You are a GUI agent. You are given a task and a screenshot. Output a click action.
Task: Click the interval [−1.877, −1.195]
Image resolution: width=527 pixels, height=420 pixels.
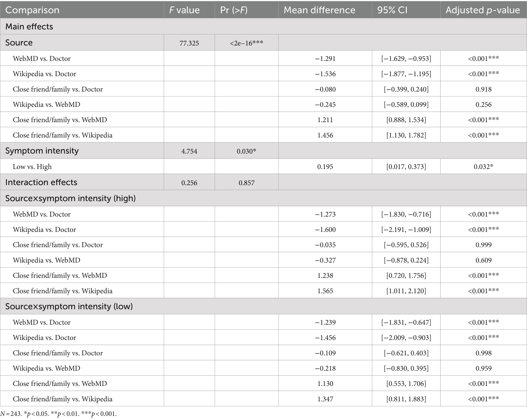tap(406, 74)
